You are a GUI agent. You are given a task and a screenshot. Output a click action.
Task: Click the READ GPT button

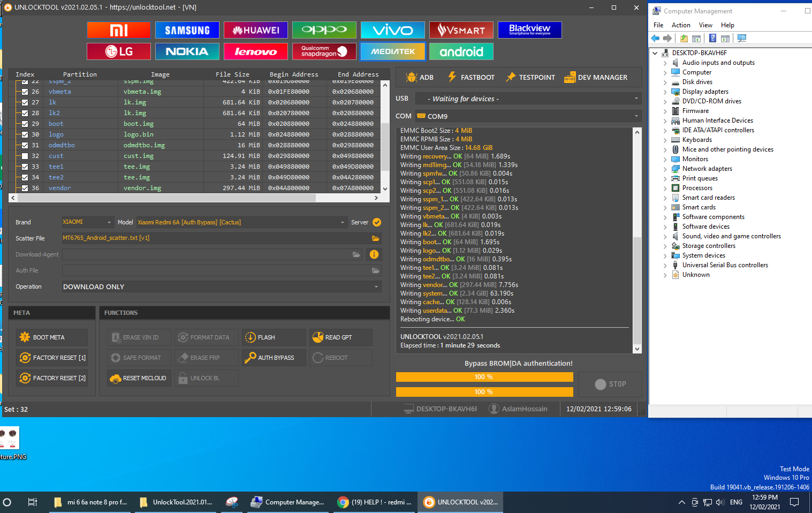pos(340,337)
